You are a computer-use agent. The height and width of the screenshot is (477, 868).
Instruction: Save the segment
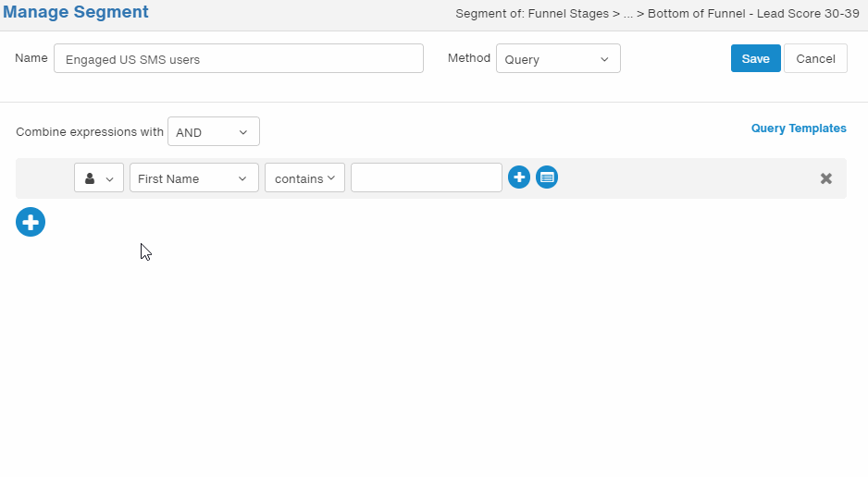[756, 58]
